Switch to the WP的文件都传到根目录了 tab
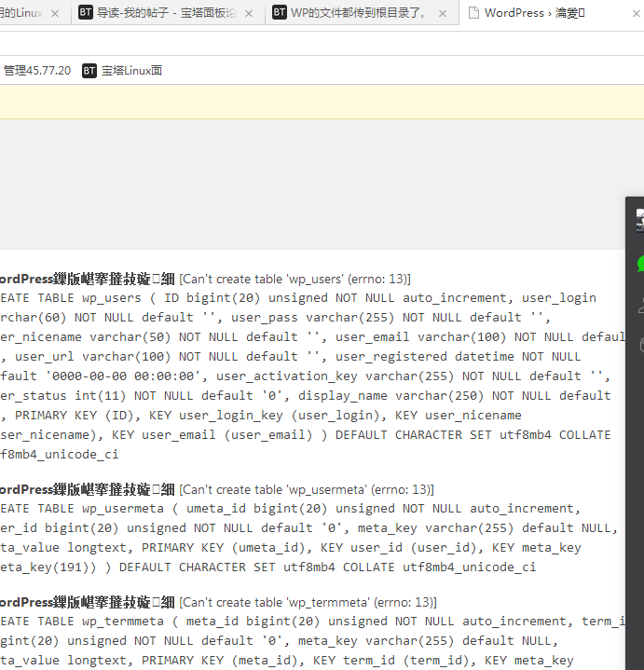Viewport: 644px width, 670px height. tap(362, 13)
